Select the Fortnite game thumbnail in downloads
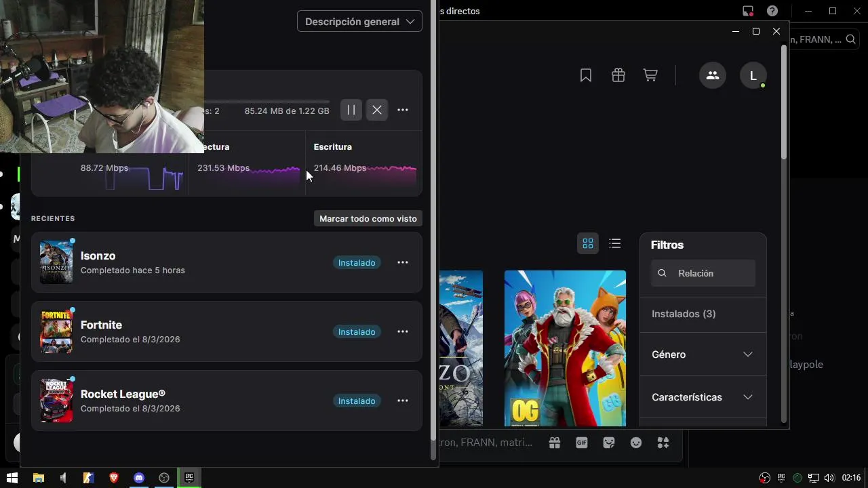This screenshot has width=868, height=488. [x=56, y=331]
